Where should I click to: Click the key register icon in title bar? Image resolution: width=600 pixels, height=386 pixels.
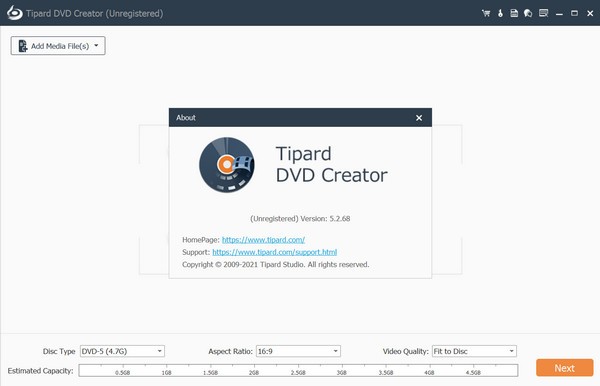click(500, 13)
